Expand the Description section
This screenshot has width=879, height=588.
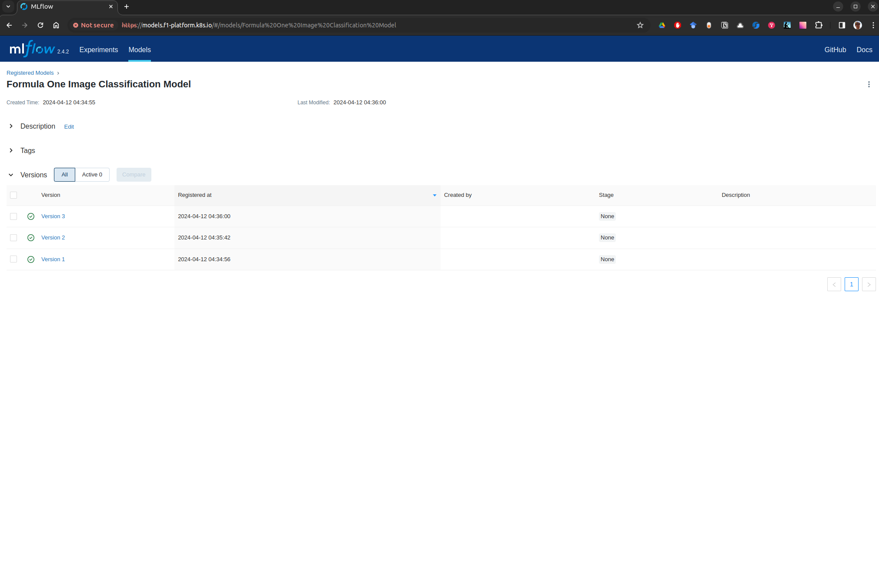11,126
